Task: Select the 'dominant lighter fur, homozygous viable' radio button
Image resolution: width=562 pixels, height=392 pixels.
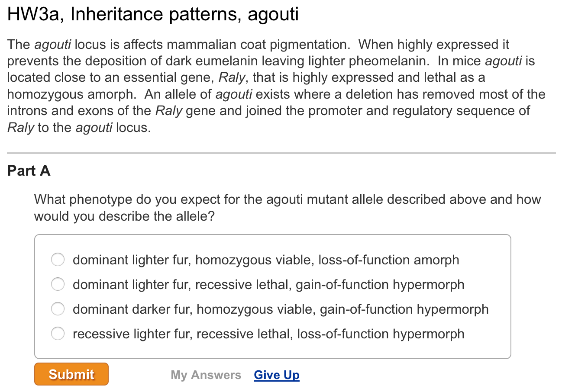Action: (x=58, y=260)
